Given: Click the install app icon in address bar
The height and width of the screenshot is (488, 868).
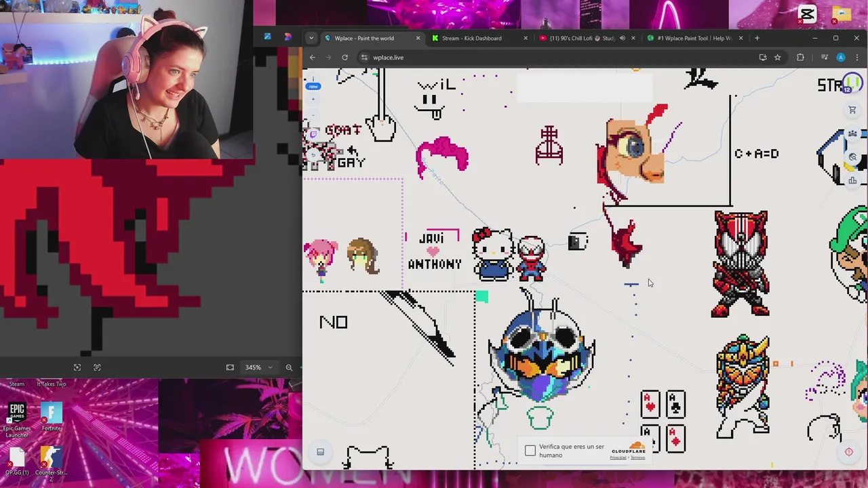Looking at the screenshot, I should click(x=763, y=58).
